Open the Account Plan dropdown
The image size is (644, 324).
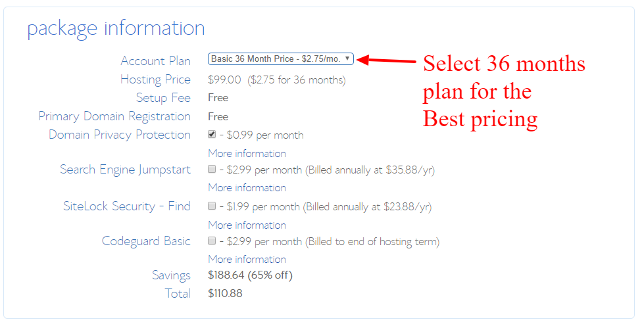coord(281,59)
